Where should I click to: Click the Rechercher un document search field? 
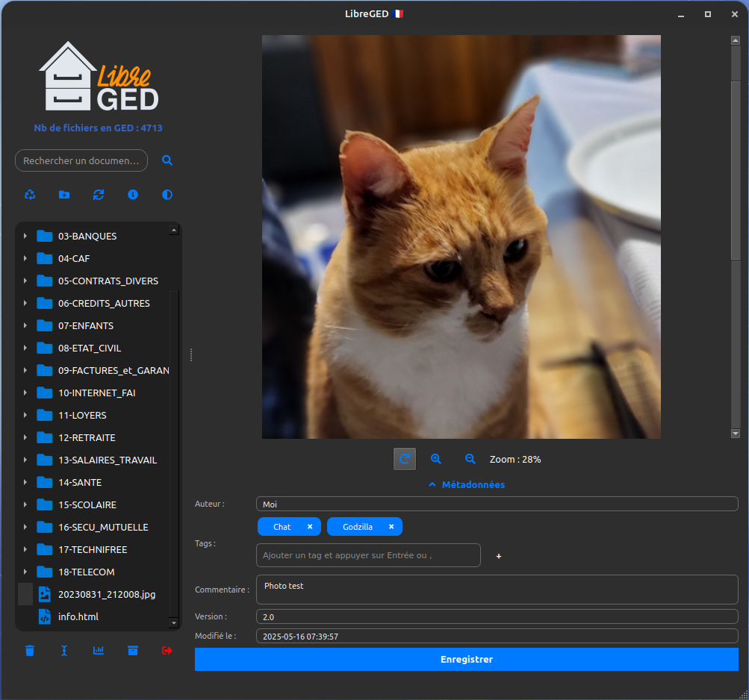81,160
